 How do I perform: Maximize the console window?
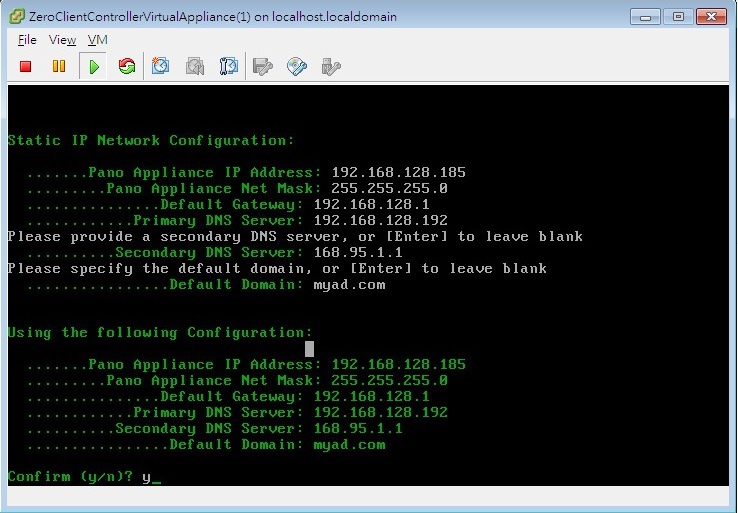click(x=678, y=17)
